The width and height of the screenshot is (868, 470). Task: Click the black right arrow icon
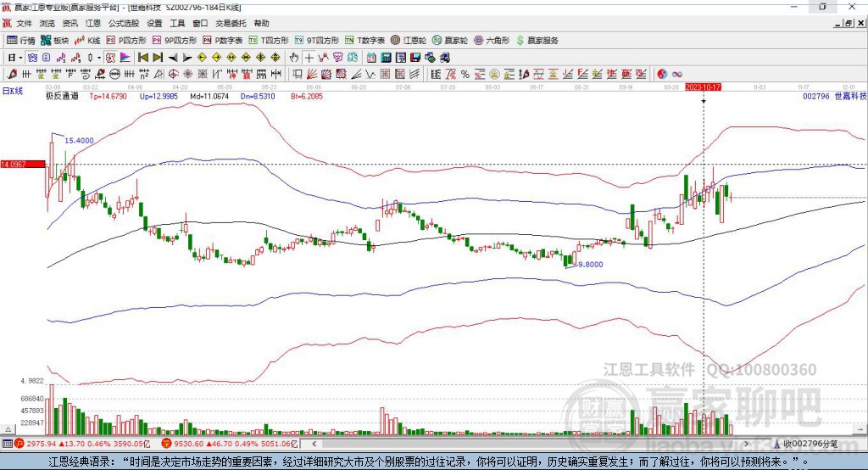(187, 58)
